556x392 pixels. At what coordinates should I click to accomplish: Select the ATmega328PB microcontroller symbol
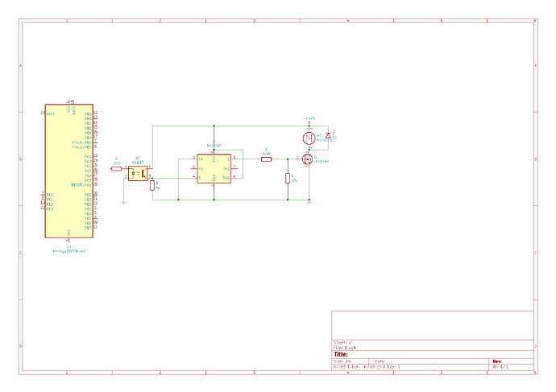click(x=69, y=171)
